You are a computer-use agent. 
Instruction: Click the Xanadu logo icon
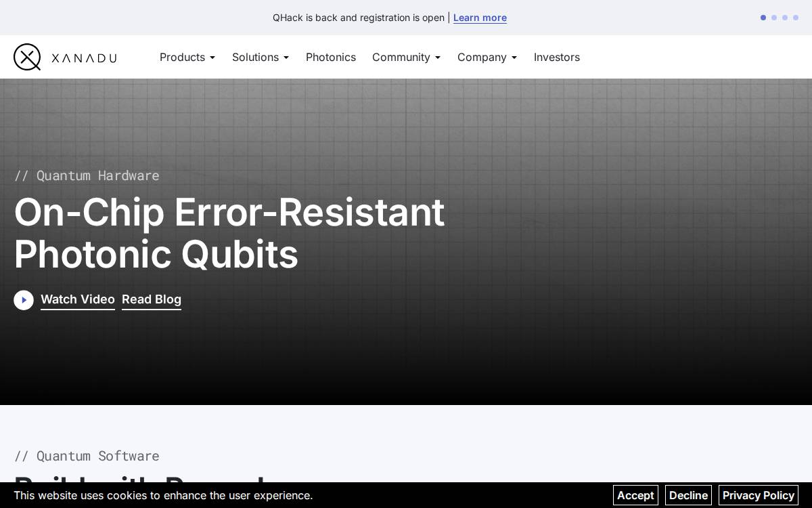pos(27,57)
